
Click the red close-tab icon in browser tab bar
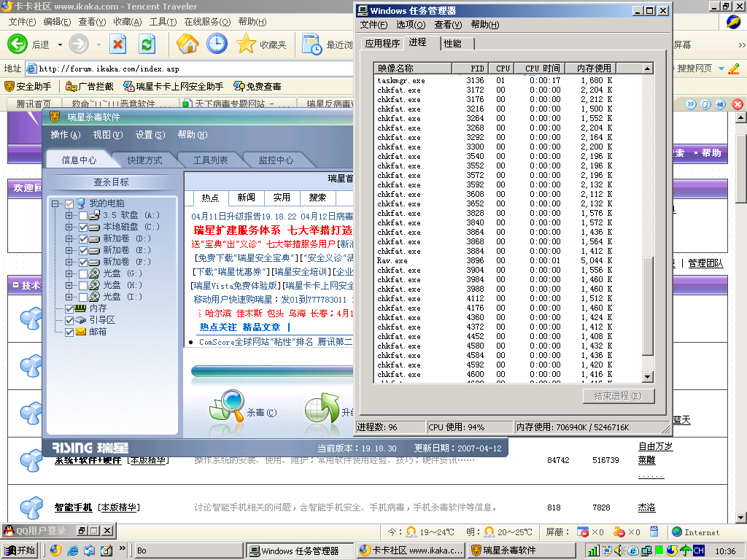pyautogui.click(x=737, y=104)
